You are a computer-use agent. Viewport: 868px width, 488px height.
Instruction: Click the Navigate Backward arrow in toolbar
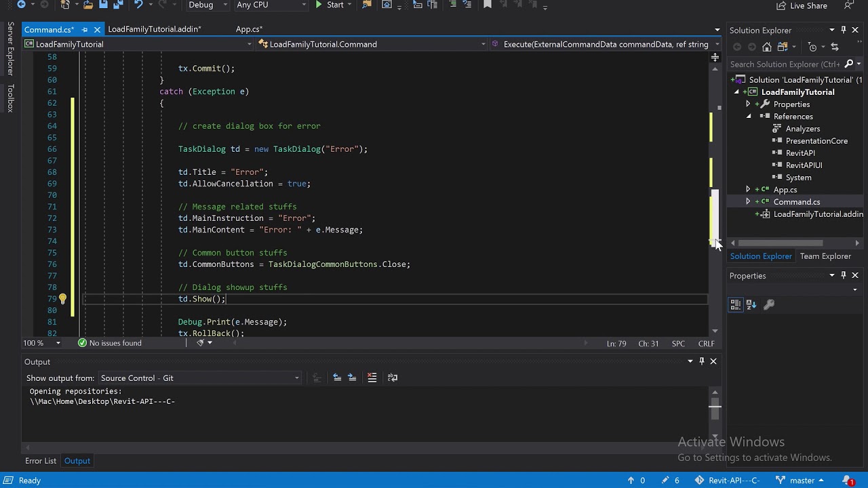click(21, 5)
